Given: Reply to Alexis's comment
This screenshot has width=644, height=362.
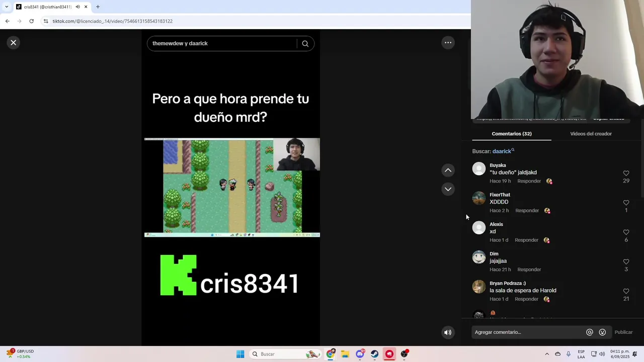Looking at the screenshot, I should point(526,240).
